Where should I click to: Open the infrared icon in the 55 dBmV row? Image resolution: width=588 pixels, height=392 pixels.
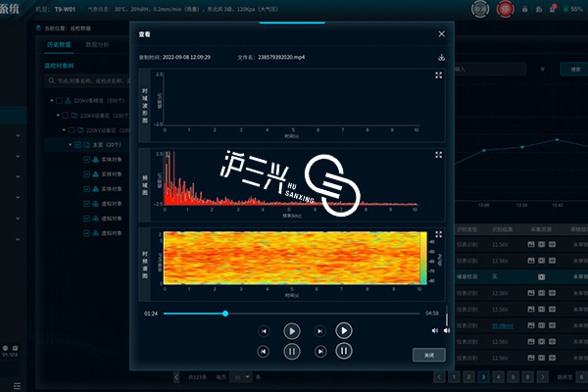coord(552,325)
